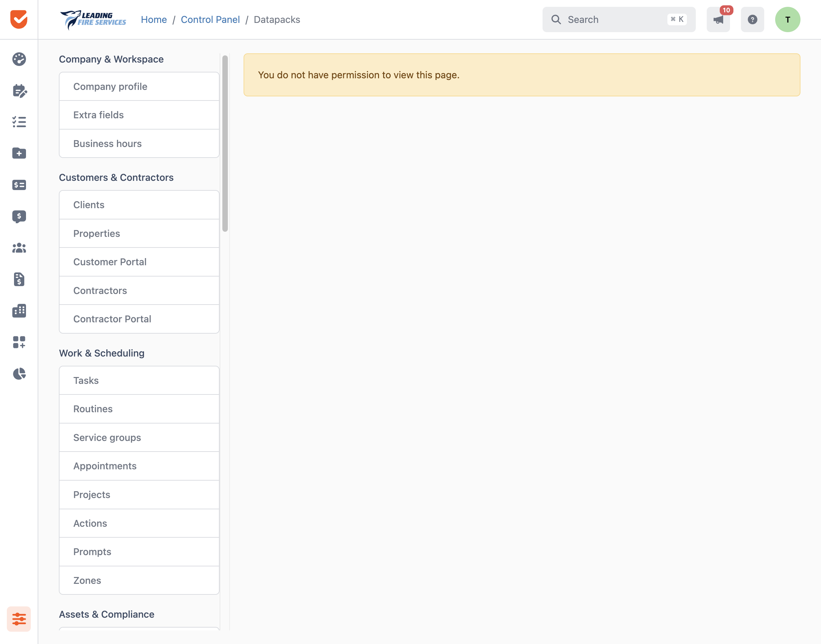Click the folder plus icon in sidebar
Screen dimensions: 821x644
point(19,153)
